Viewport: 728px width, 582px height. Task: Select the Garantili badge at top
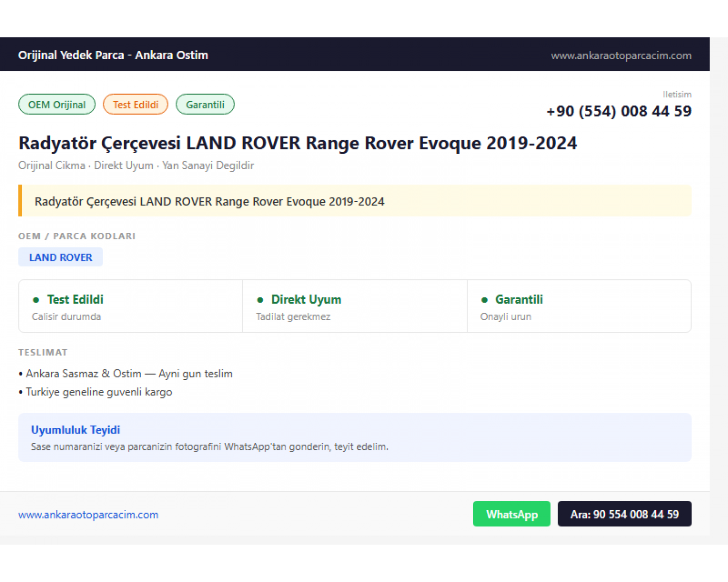tap(205, 104)
